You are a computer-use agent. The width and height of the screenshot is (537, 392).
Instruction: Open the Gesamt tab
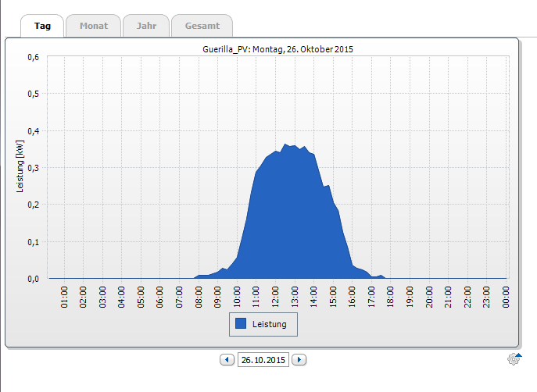pyautogui.click(x=202, y=26)
